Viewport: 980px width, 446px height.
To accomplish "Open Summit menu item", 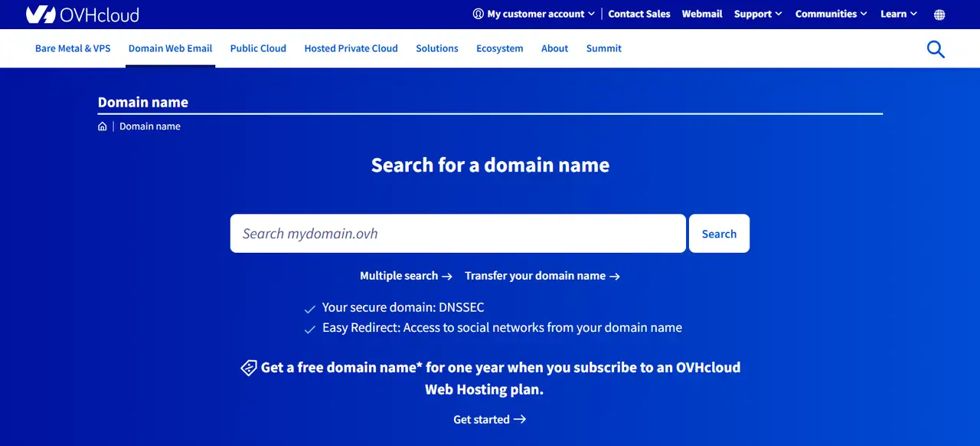I will pyautogui.click(x=604, y=48).
